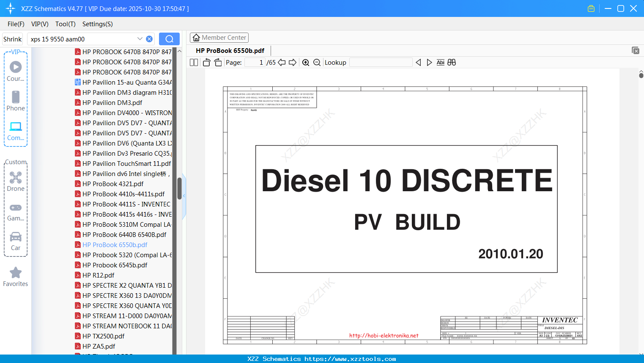
Task: Collapse the file list panel handle
Action: (184, 196)
